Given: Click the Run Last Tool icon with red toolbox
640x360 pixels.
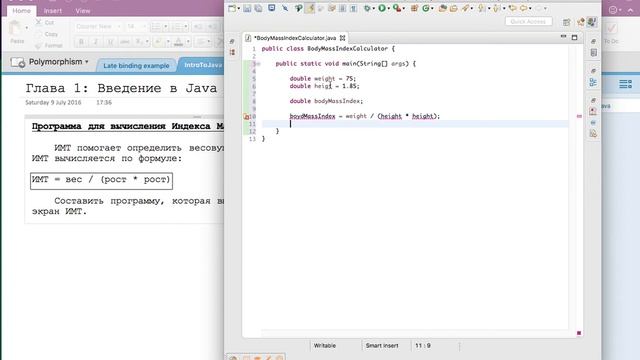Looking at the screenshot, I should [396, 8].
